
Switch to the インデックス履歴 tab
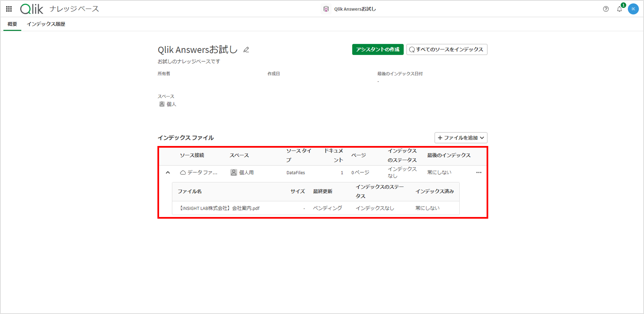click(x=46, y=24)
